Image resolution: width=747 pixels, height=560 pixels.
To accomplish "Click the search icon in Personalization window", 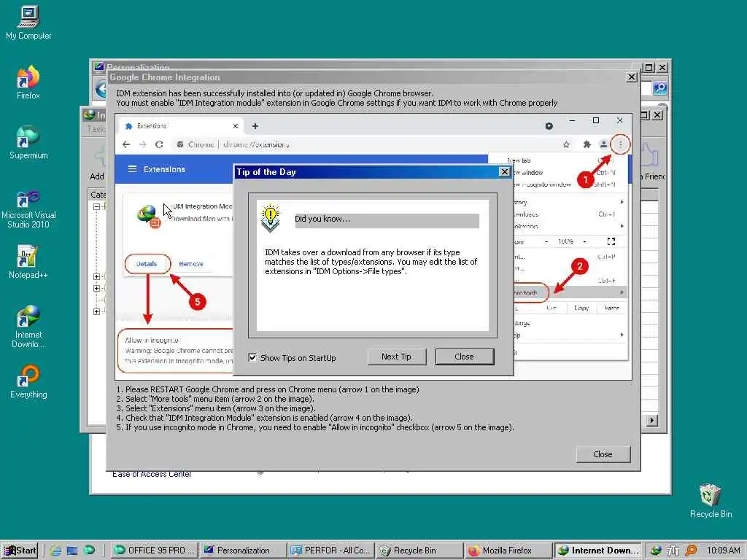I will pyautogui.click(x=659, y=87).
